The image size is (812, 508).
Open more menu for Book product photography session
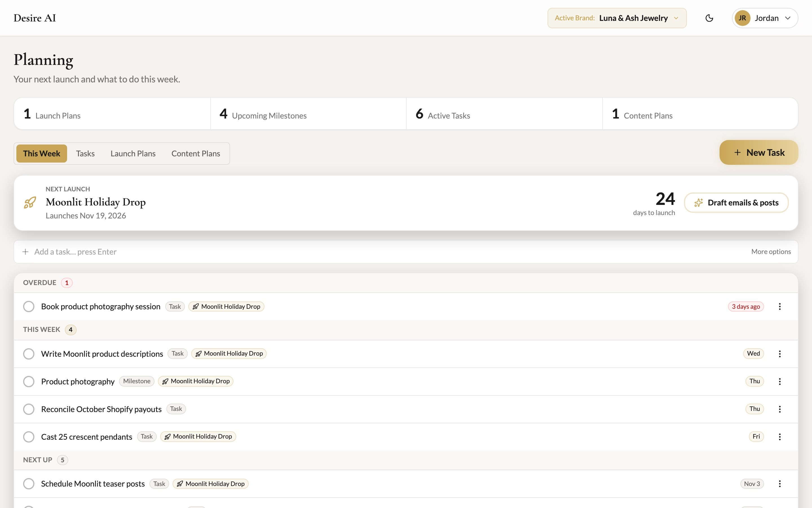(x=780, y=306)
